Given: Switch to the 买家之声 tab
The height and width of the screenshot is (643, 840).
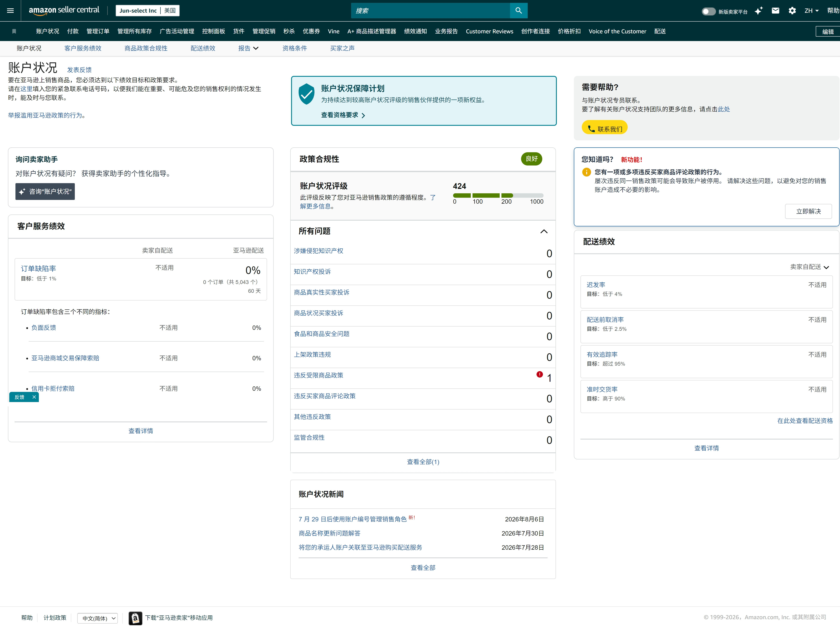Looking at the screenshot, I should [x=342, y=48].
